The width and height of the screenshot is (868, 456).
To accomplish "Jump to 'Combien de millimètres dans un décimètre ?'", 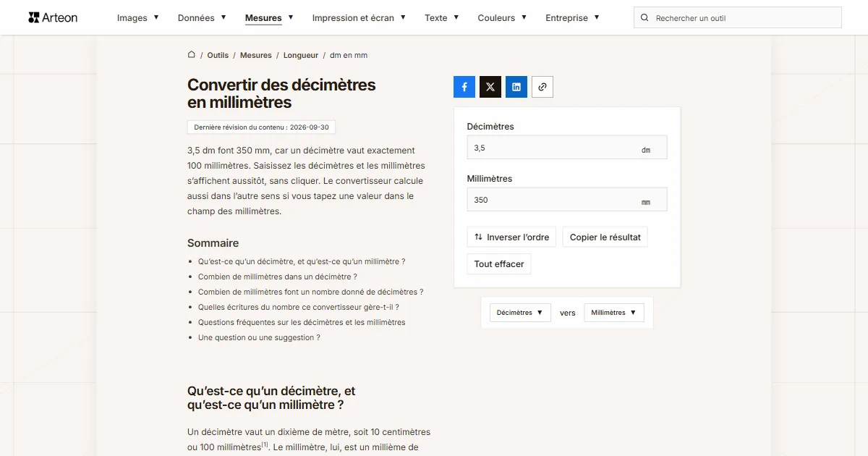I will click(x=278, y=276).
